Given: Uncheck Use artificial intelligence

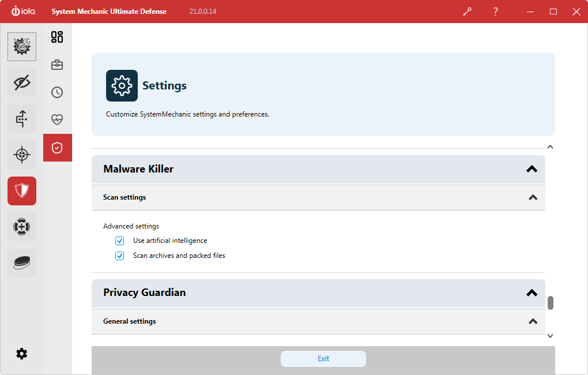Looking at the screenshot, I should point(120,241).
